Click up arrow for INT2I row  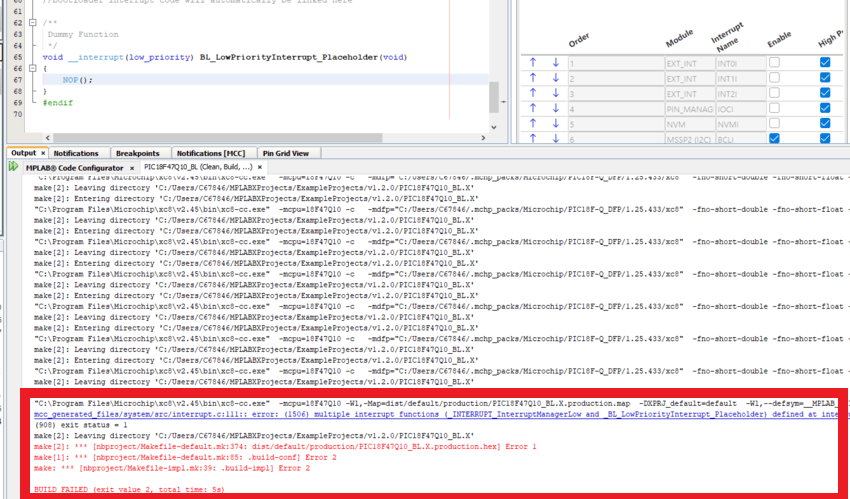[x=534, y=93]
